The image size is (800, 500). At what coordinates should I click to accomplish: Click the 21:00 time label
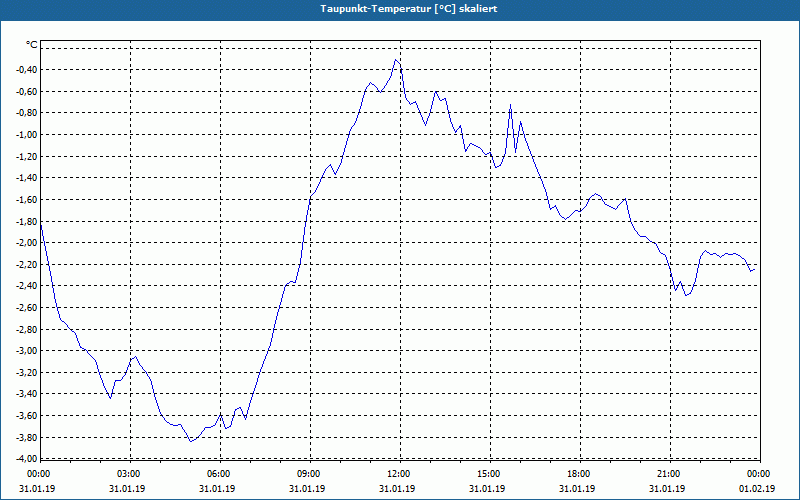669,474
